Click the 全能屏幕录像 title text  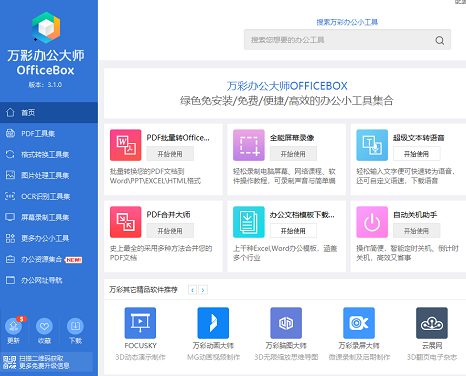click(x=292, y=138)
